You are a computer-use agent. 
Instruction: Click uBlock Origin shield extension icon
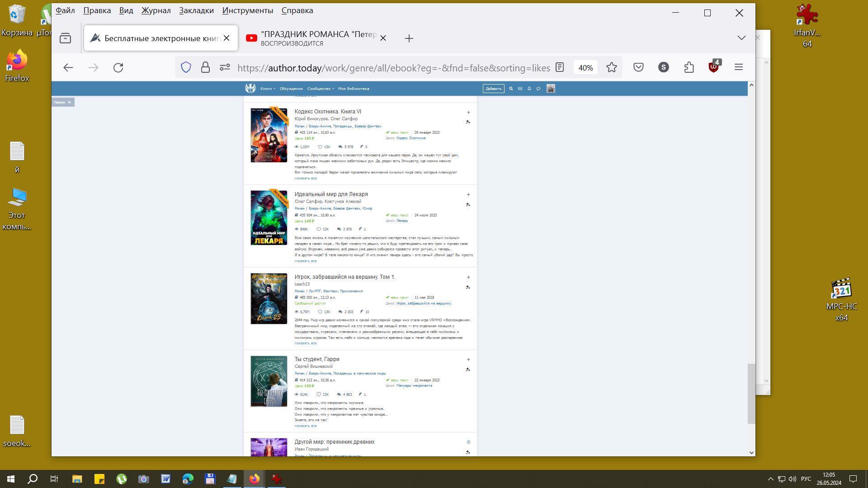[713, 67]
